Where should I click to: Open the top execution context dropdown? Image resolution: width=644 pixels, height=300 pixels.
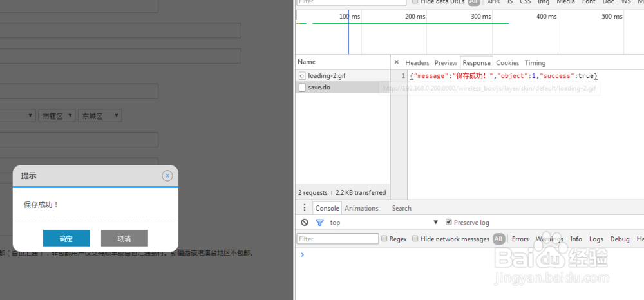coord(384,223)
